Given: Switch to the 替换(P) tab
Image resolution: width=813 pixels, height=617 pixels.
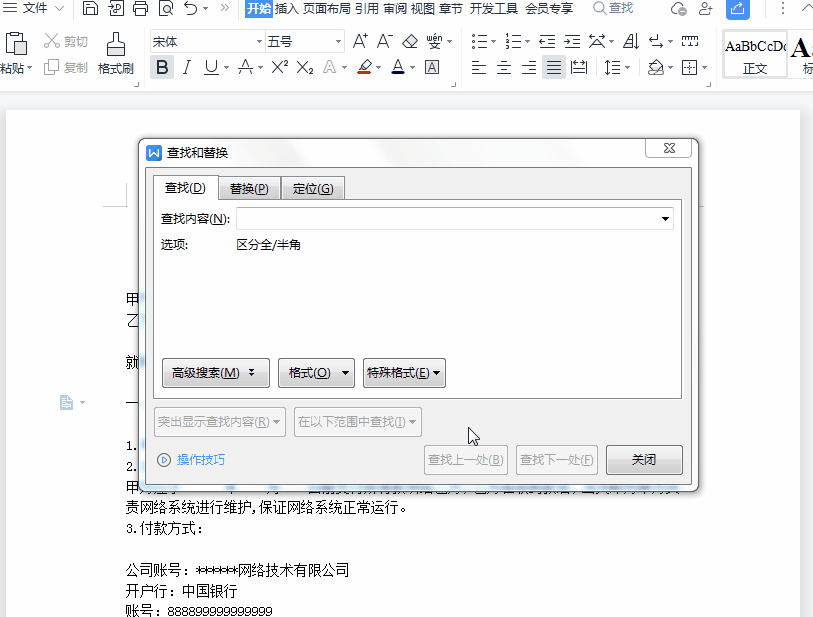Looking at the screenshot, I should 249,188.
